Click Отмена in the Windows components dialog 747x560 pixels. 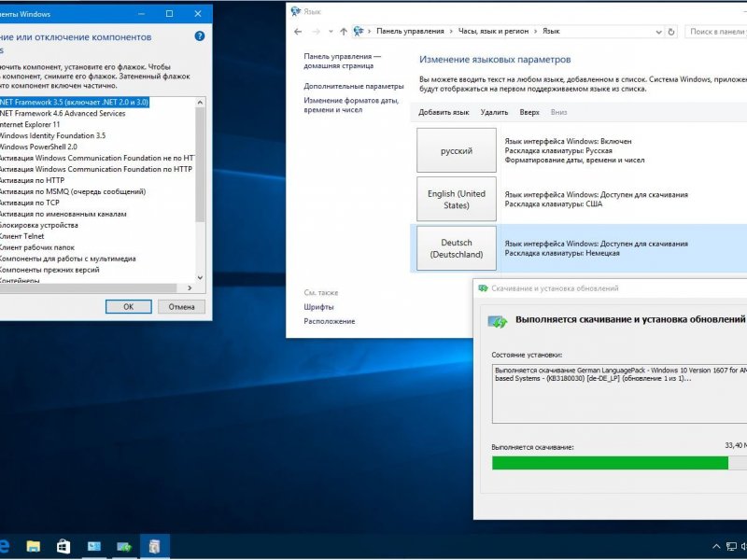click(181, 307)
